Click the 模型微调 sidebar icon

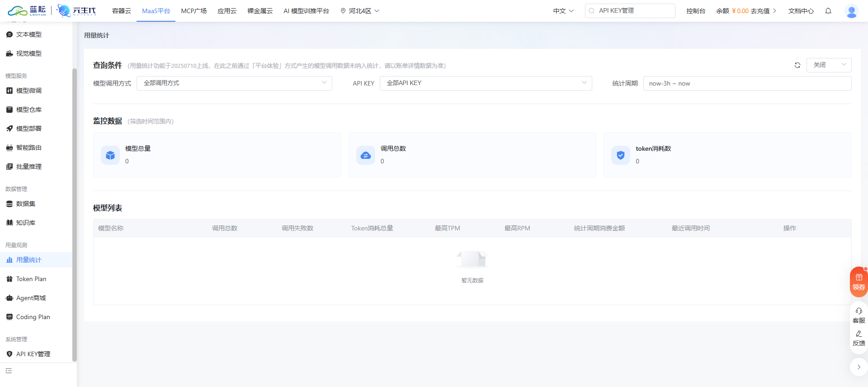point(9,91)
